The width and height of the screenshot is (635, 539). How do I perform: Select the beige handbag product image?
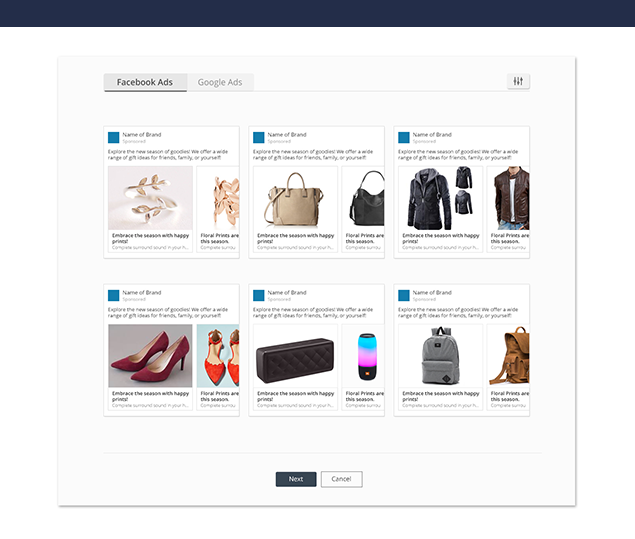pos(295,198)
